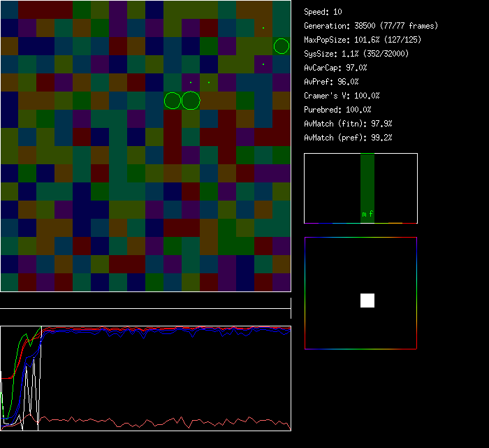Select the right circle of the adjacent circle pair
This screenshot has width=489, height=448.
[191, 101]
